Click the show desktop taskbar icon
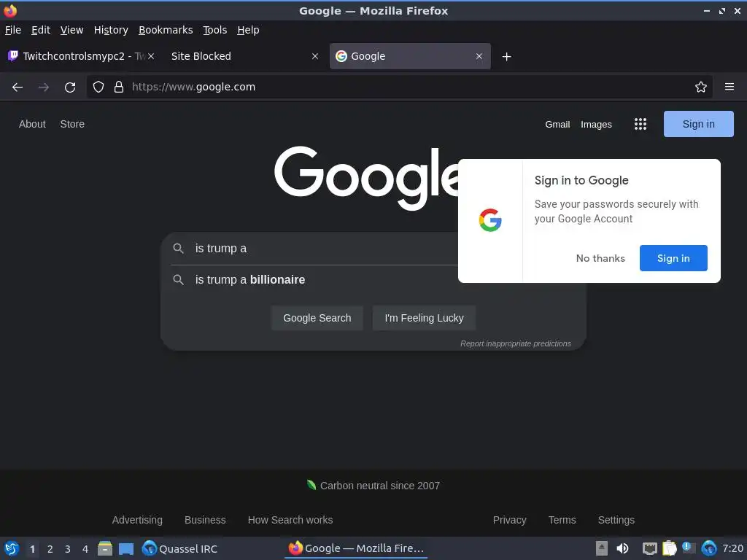Viewport: 747px width, 560px height. [x=126, y=548]
